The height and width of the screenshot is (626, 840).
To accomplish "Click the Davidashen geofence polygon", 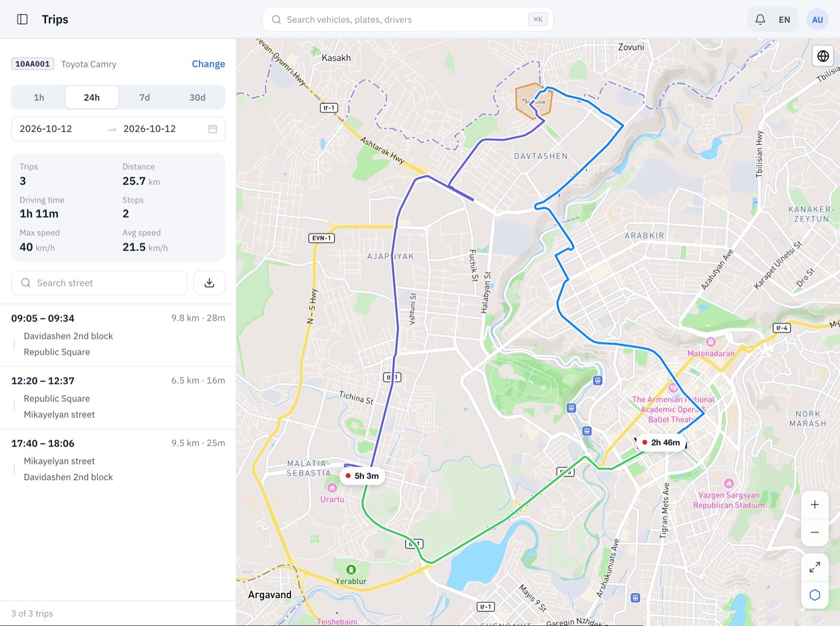I will (533, 101).
